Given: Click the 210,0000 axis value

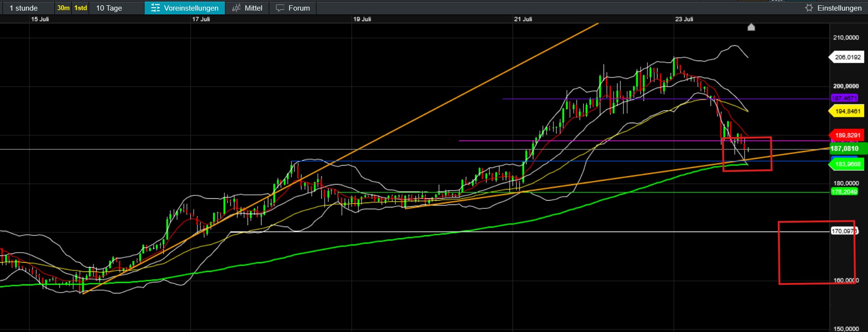Looking at the screenshot, I should 846,38.
